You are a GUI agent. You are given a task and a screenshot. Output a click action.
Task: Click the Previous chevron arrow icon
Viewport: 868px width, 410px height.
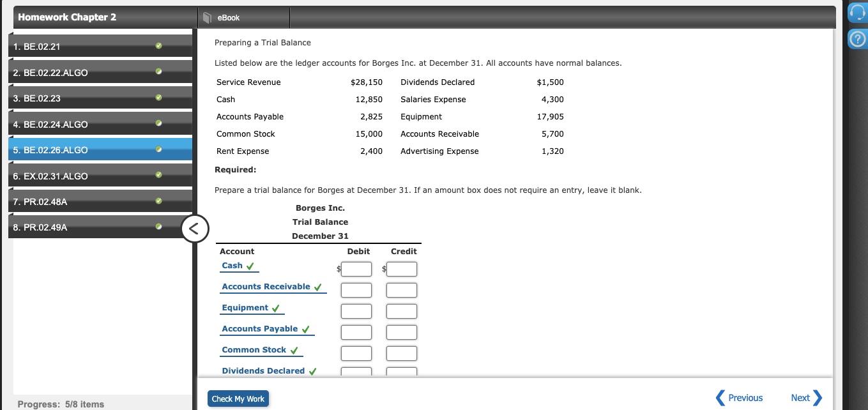pos(721,397)
